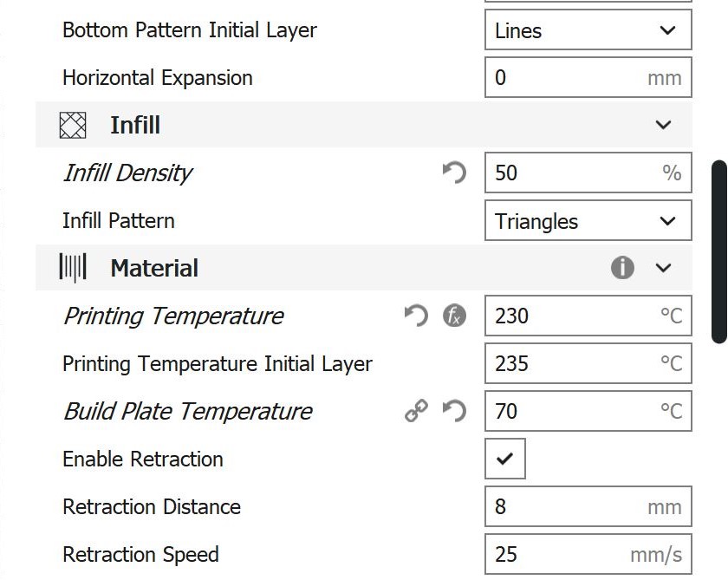Toggle the Enable Retraction checkbox
The image size is (728, 580).
505,459
